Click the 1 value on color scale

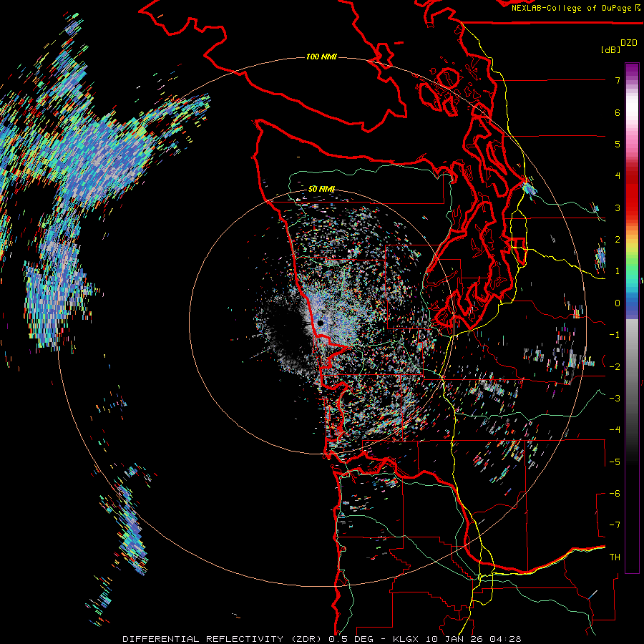[618, 271]
